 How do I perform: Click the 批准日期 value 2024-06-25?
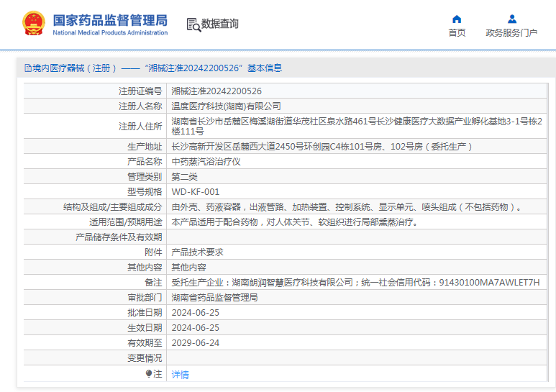pos(196,313)
